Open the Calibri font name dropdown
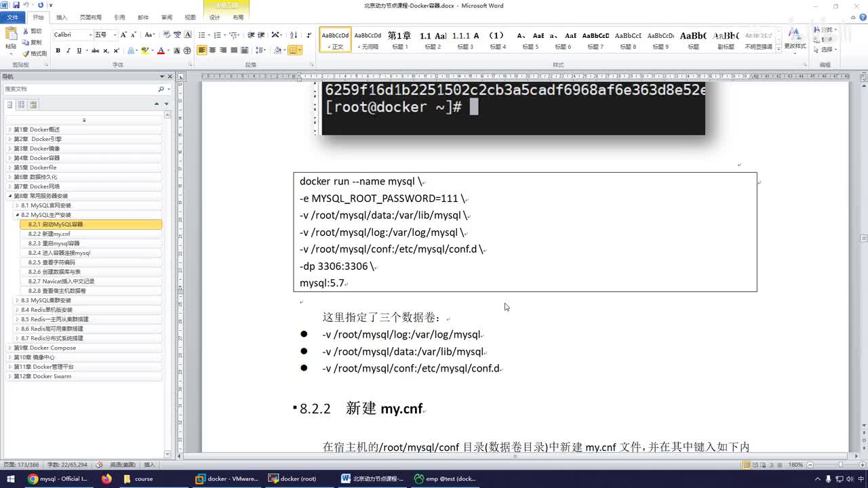868x488 pixels. pyautogui.click(x=90, y=35)
